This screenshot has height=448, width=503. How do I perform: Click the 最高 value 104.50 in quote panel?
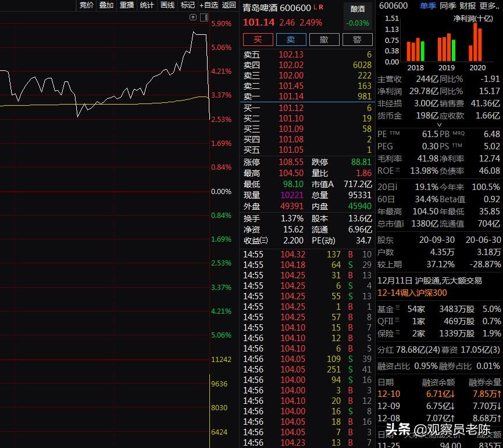pos(291,173)
